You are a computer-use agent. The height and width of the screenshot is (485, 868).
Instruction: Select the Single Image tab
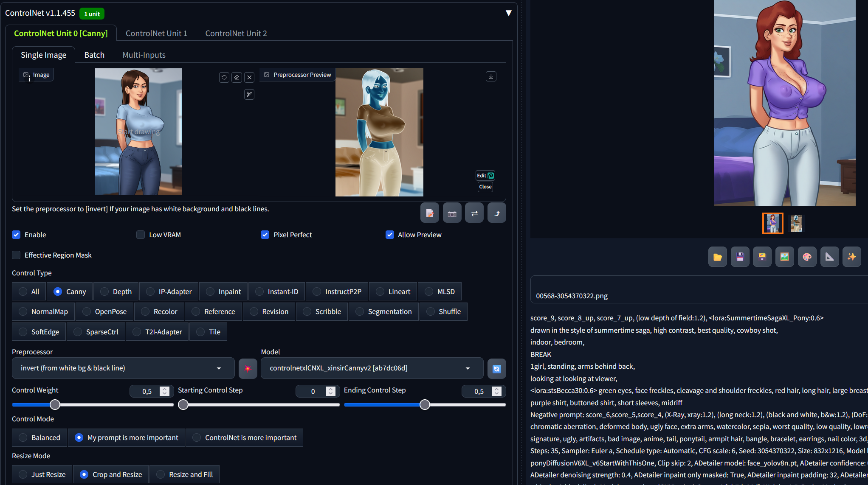(x=43, y=55)
